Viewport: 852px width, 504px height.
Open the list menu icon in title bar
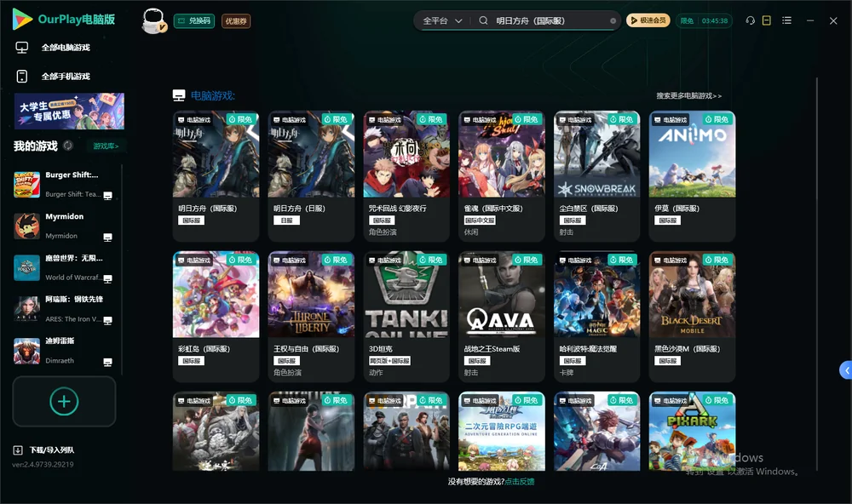coord(786,20)
